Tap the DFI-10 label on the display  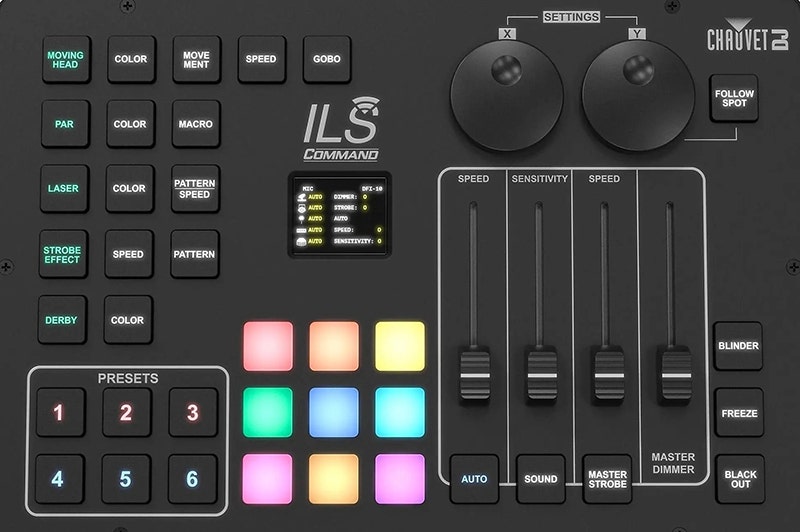tap(372, 188)
